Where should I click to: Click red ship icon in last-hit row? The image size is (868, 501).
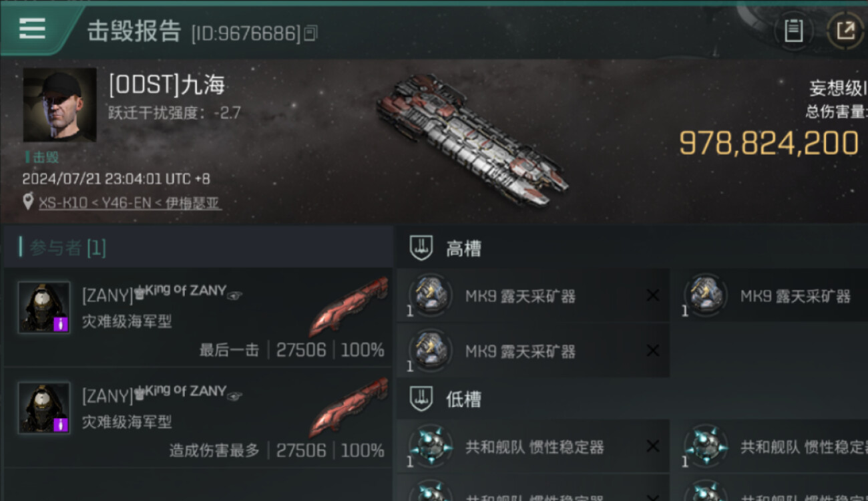[x=349, y=307]
